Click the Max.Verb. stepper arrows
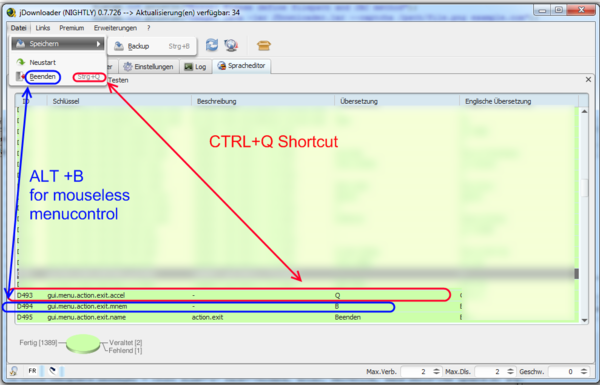600x385 pixels. coord(436,371)
